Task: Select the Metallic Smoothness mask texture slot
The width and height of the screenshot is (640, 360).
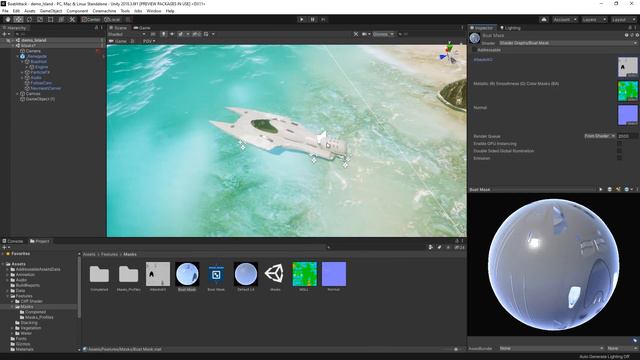Action: point(627,91)
